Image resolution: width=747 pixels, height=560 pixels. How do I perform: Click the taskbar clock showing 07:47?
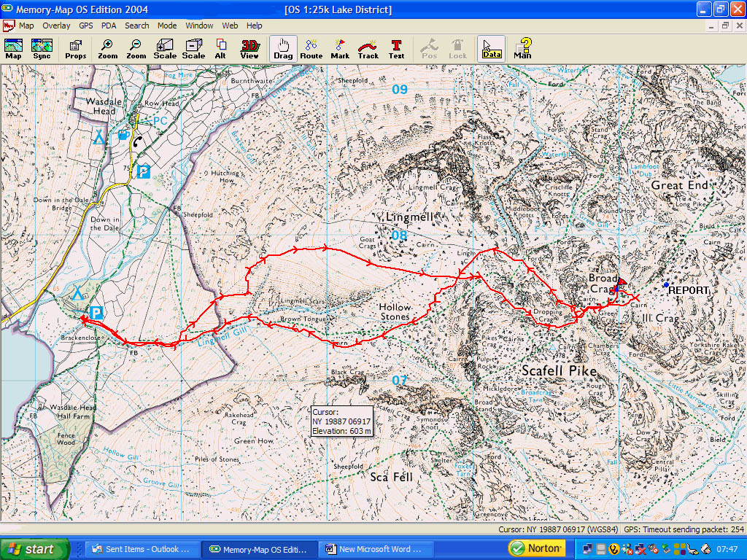coord(727,549)
